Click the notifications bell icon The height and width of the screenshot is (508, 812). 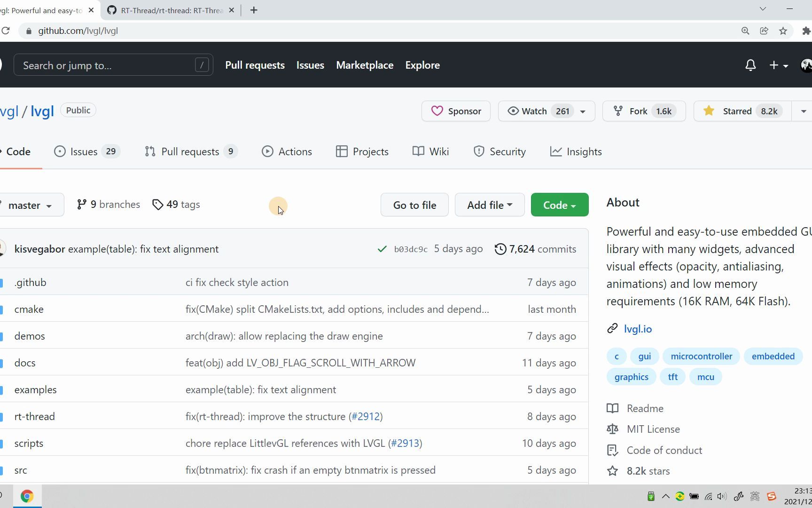pyautogui.click(x=750, y=65)
